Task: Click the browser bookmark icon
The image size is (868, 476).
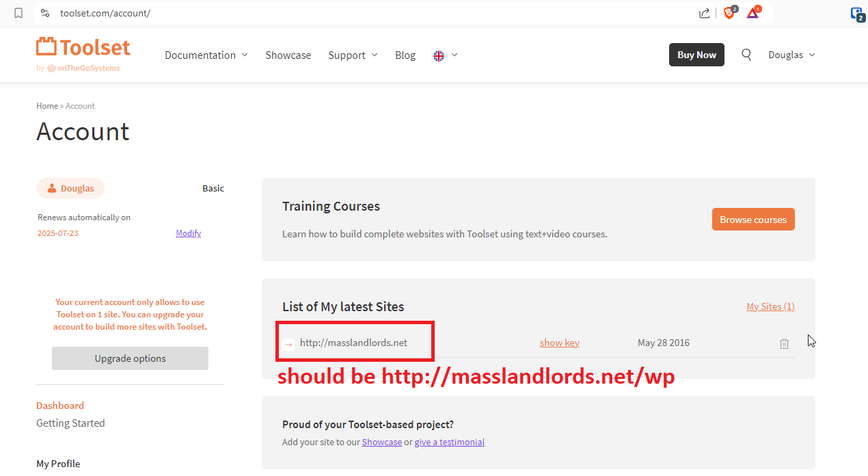Action: coord(18,13)
